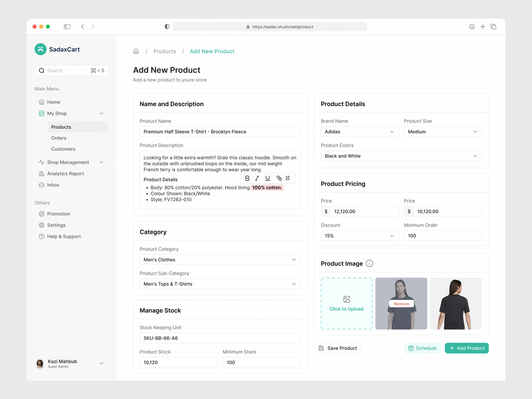Open the Discount dropdown set to 15%
Viewport: 532px width, 399px height.
359,236
